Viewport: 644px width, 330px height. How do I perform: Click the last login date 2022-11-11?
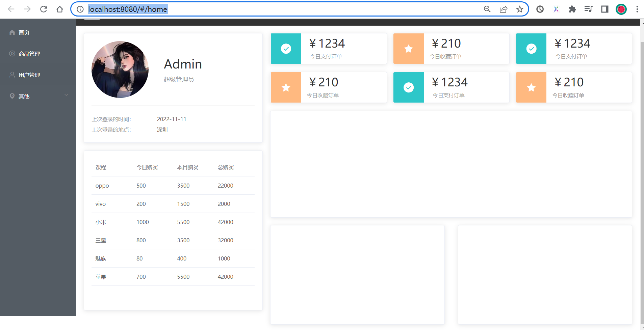172,119
